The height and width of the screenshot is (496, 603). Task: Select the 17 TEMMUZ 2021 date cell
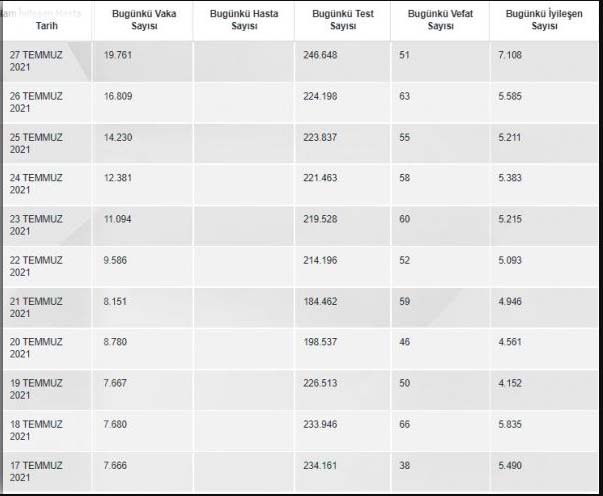tap(36, 471)
